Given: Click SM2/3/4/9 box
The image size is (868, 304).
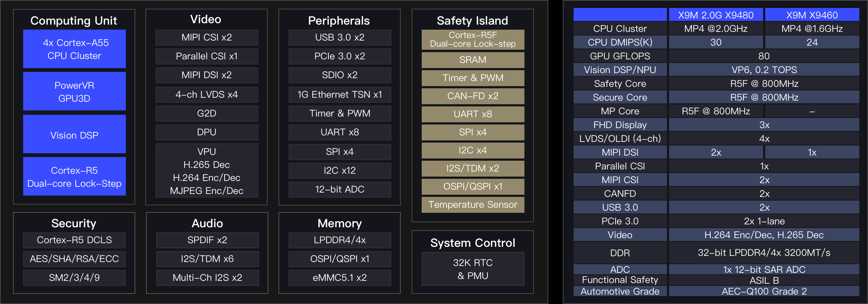Looking at the screenshot, I should tap(75, 278).
